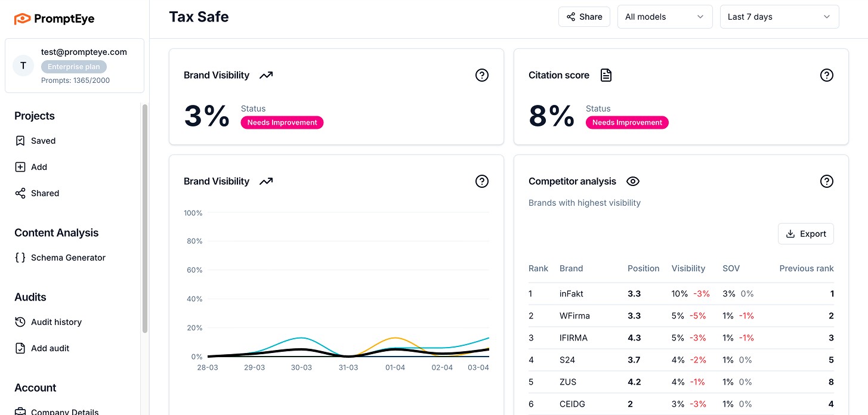Image resolution: width=868 pixels, height=415 pixels.
Task: Click trending arrow icon beside 3% Brand Visibility
Action: click(266, 75)
